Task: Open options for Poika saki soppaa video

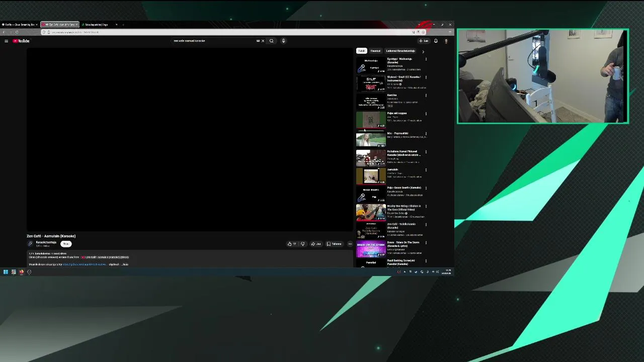Action: [x=426, y=114]
